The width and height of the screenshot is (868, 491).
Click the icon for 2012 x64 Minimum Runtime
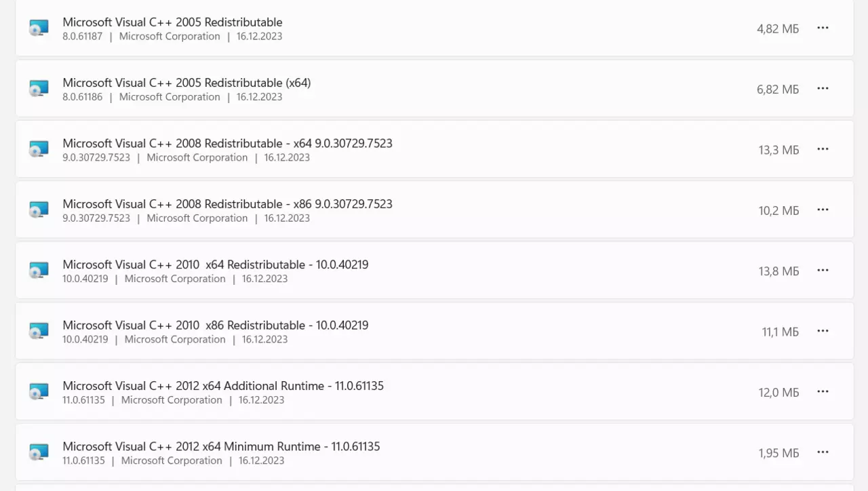39,452
